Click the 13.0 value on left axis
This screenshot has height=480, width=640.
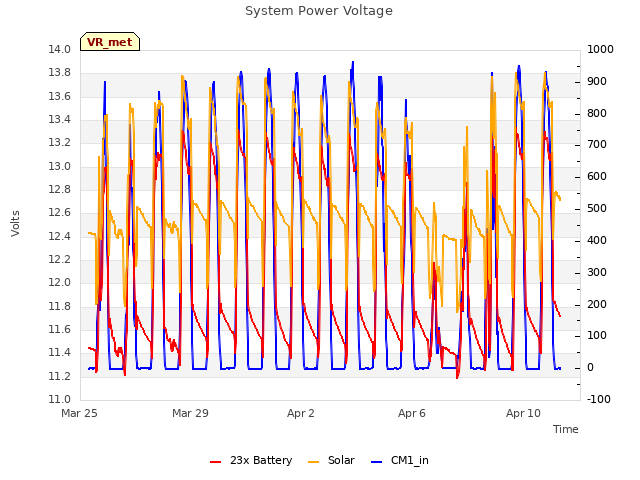point(59,166)
